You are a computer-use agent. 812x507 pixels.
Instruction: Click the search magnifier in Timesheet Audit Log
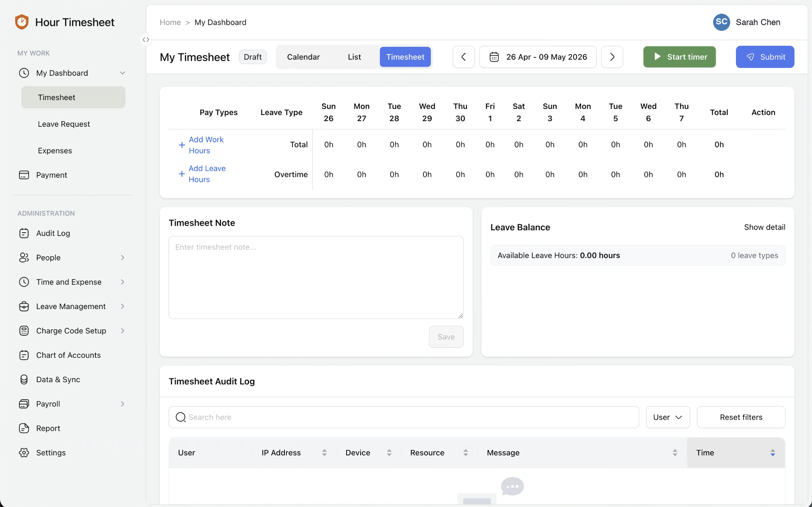[x=181, y=417]
